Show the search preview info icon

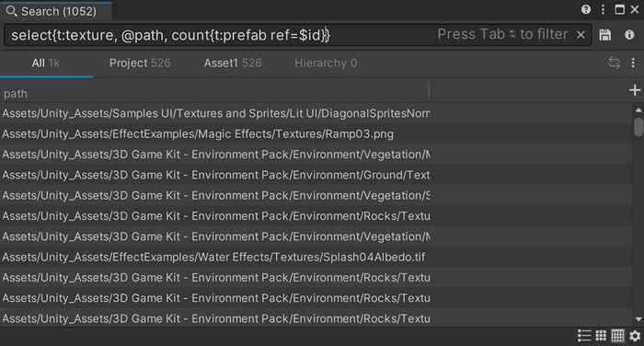(x=629, y=35)
